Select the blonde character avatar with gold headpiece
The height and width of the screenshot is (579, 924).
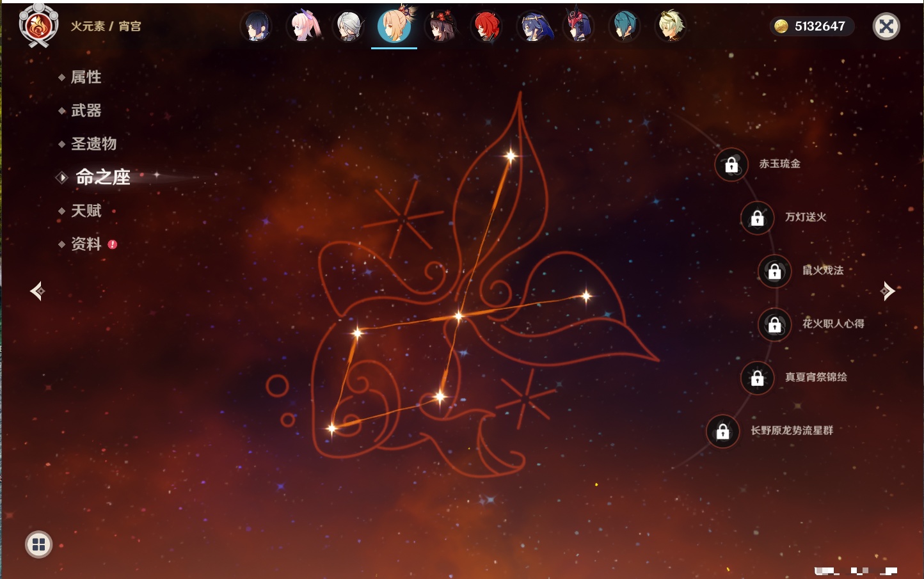click(x=671, y=27)
